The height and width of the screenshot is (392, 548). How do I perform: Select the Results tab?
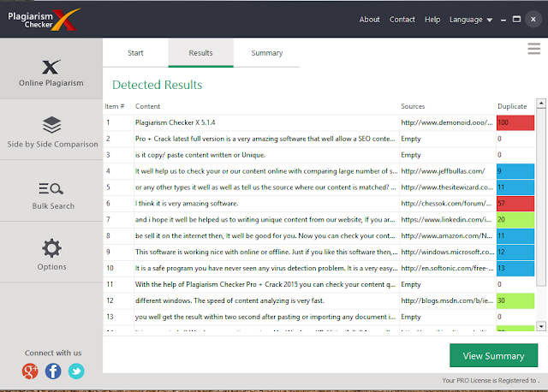(200, 53)
